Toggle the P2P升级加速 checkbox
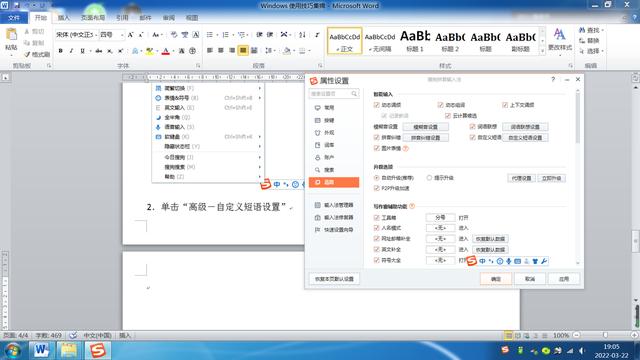 point(376,188)
